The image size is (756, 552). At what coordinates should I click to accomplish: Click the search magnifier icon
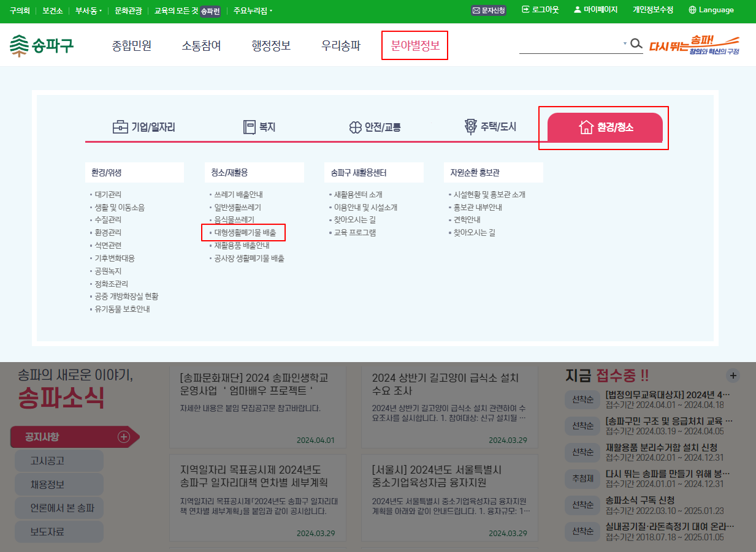click(x=636, y=45)
